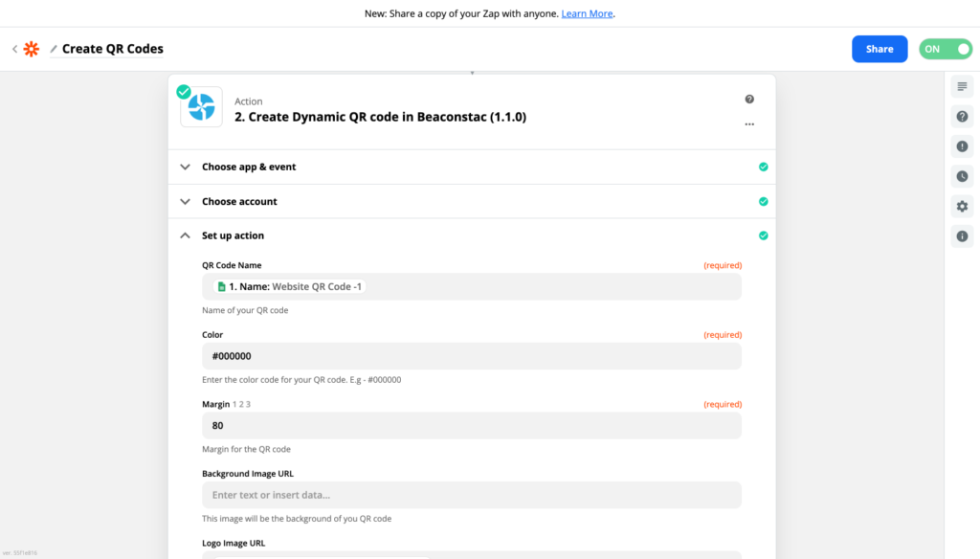Open the Notes panel in the right sidebar
This screenshot has width=980, height=559.
click(962, 86)
